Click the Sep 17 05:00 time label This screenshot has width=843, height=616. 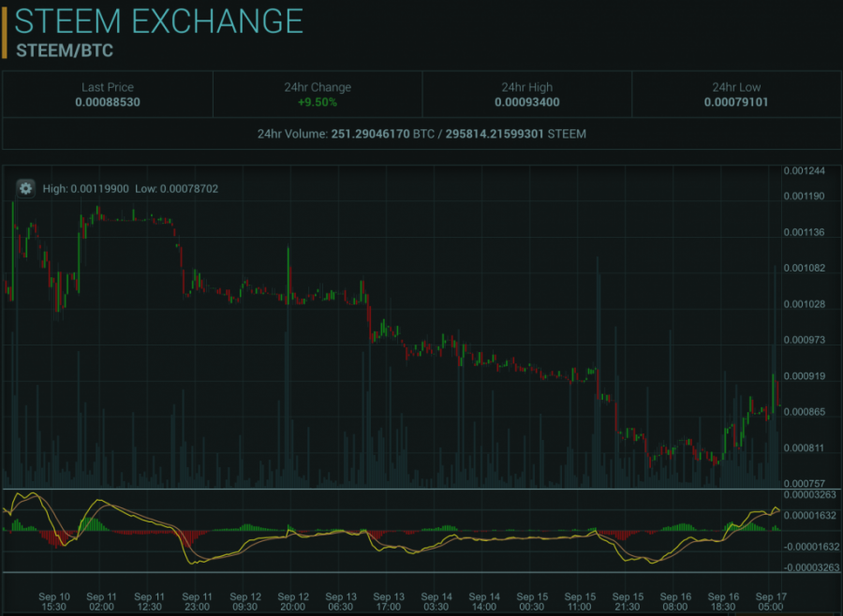coord(771,602)
